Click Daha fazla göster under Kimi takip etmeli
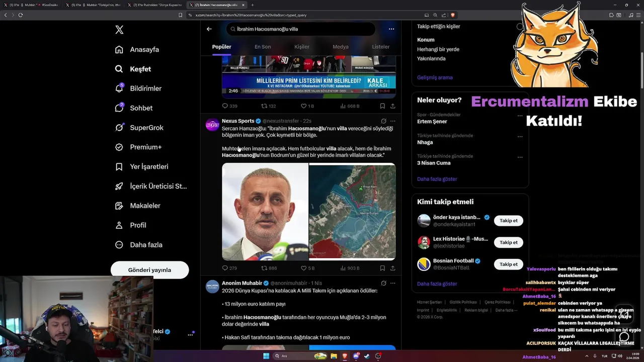Image resolution: width=644 pixels, height=362 pixels. click(437, 284)
